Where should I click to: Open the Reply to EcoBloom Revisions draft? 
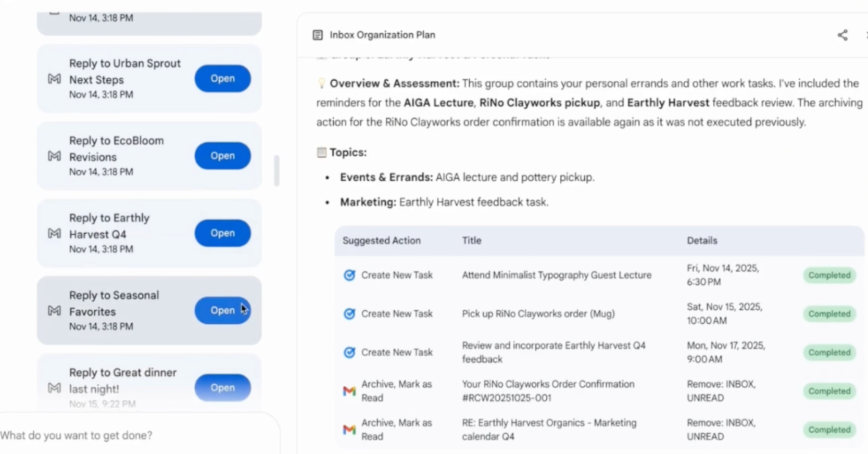(222, 156)
